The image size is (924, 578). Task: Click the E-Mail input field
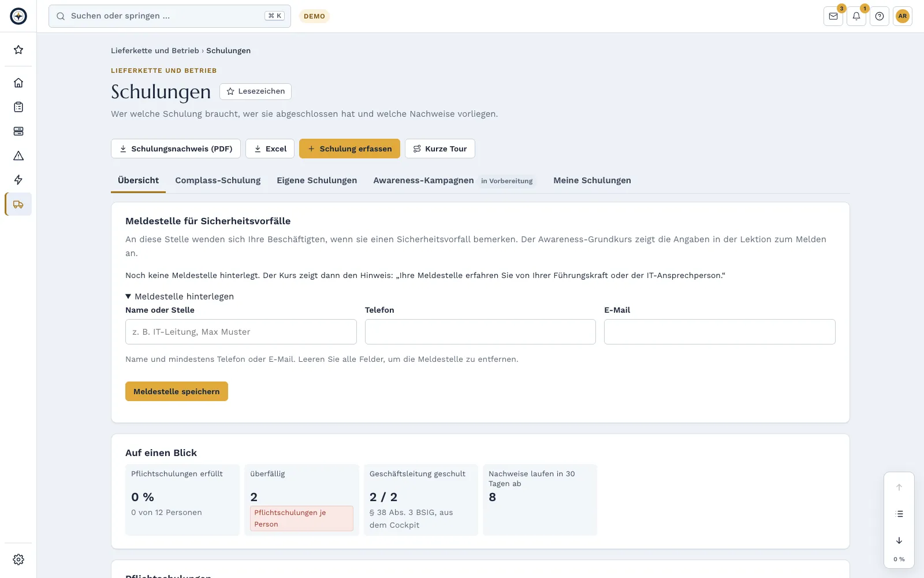(x=720, y=332)
